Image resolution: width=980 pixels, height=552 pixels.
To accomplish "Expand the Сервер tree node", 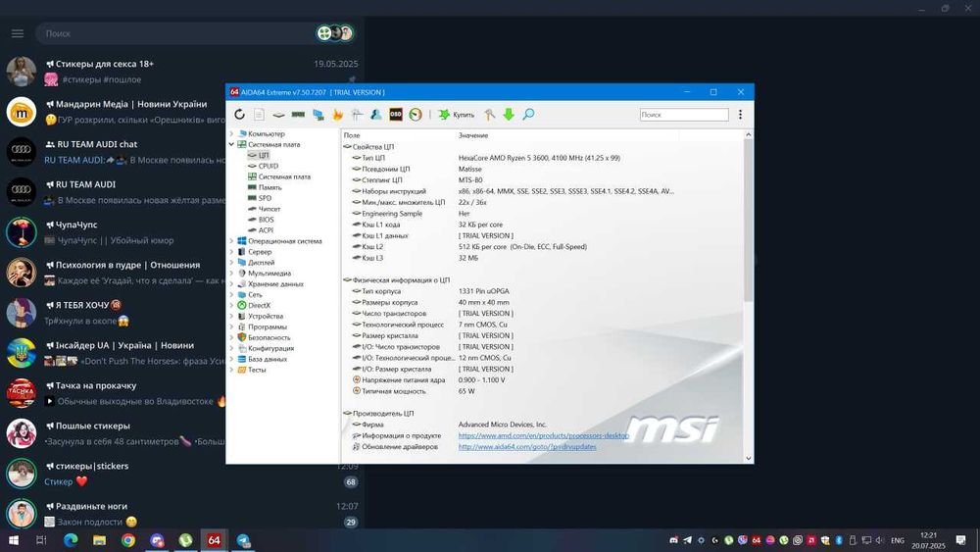I will (x=231, y=251).
